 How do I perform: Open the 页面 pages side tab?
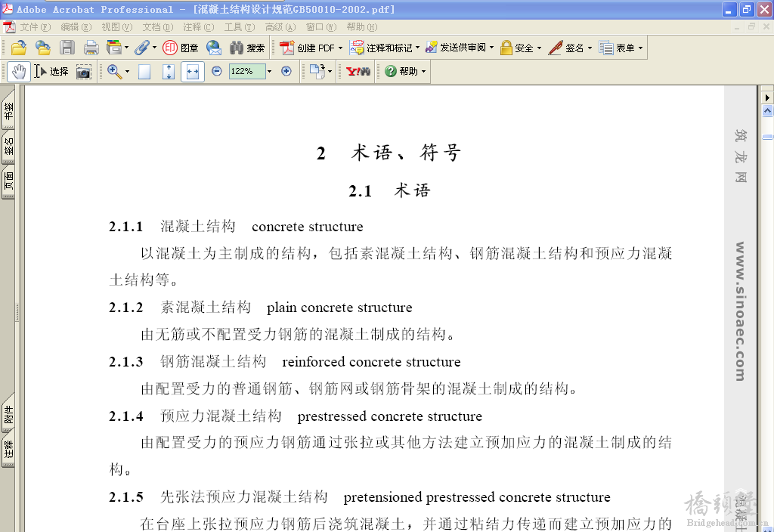[x=8, y=181]
